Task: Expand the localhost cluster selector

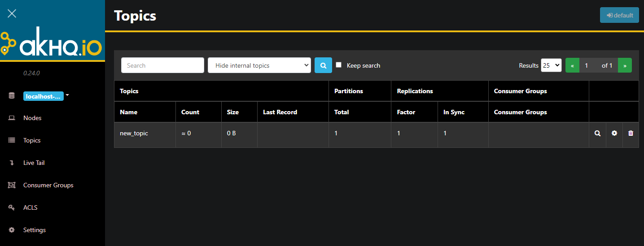Action: [46, 96]
